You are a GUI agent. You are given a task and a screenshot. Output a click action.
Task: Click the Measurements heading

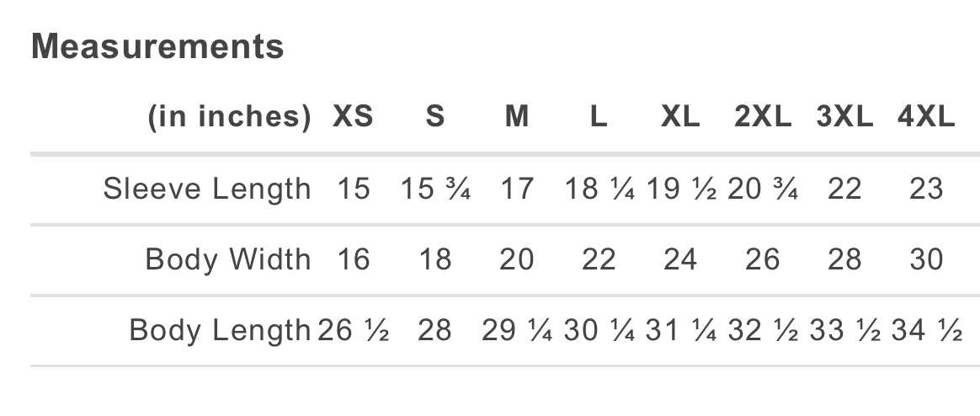(x=157, y=46)
